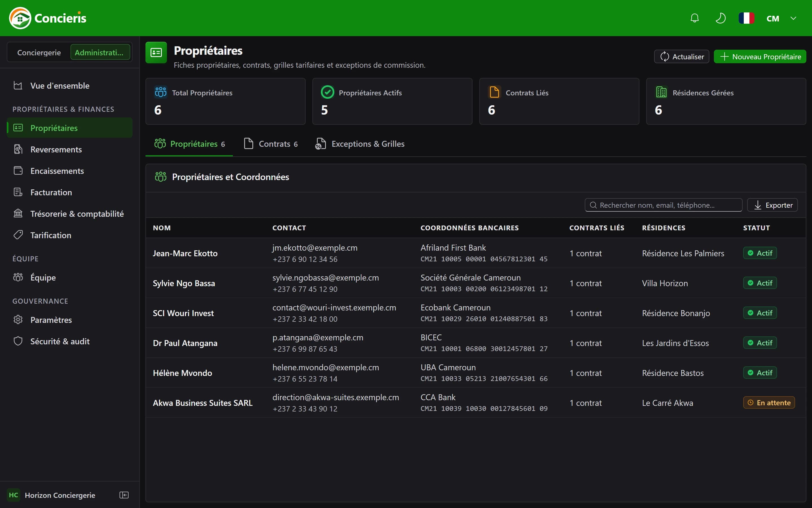Click the Résidences Gérées building icon
812x508 pixels.
(661, 92)
